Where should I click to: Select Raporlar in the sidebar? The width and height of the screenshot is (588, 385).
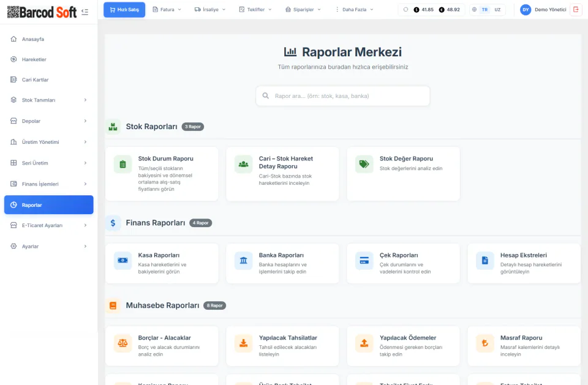pos(49,204)
